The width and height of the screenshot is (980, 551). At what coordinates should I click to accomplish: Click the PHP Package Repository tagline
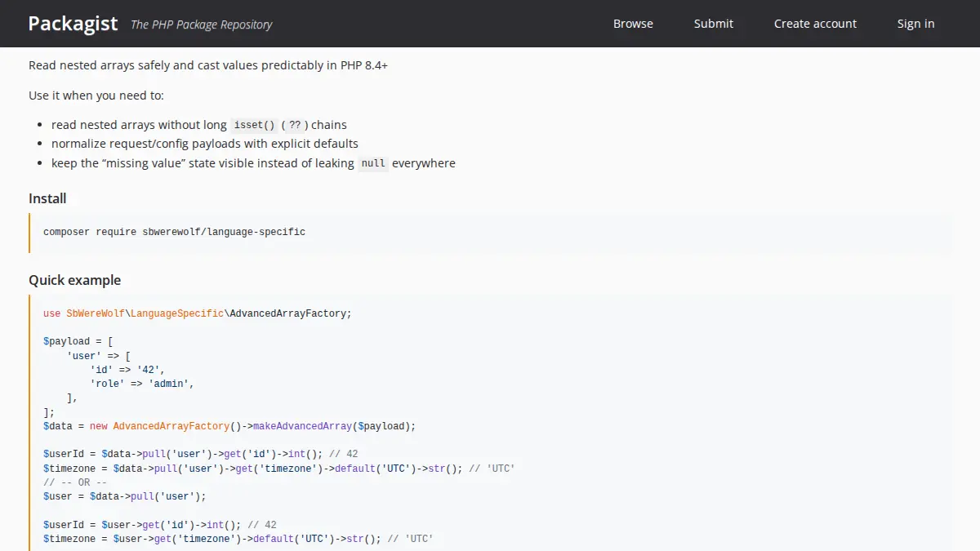[201, 24]
